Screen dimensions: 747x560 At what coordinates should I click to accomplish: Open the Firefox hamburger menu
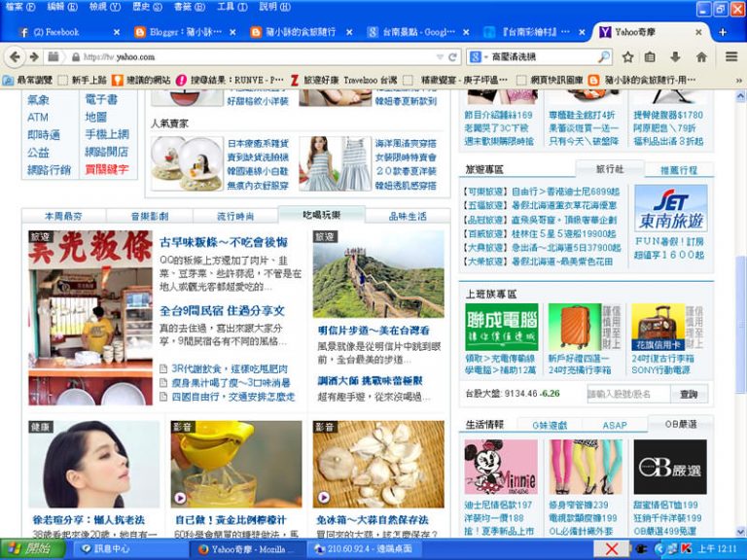coord(730,56)
